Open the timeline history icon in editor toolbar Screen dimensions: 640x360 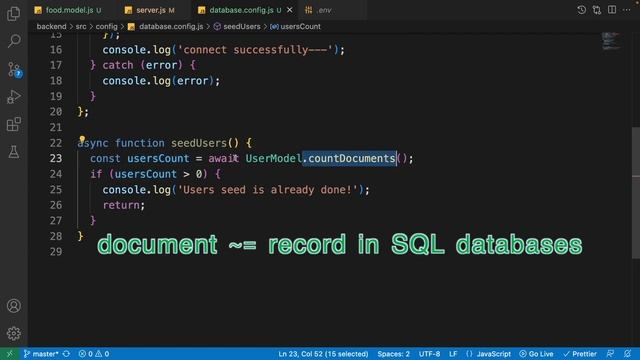[x=581, y=10]
